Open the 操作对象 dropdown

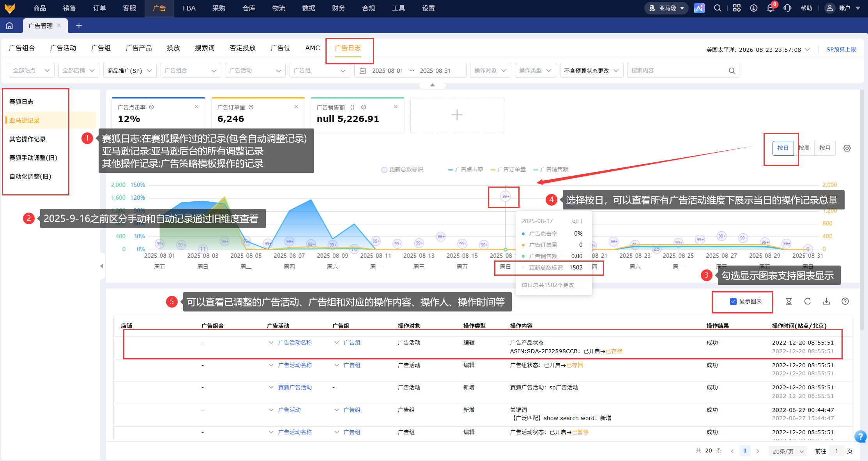click(490, 70)
